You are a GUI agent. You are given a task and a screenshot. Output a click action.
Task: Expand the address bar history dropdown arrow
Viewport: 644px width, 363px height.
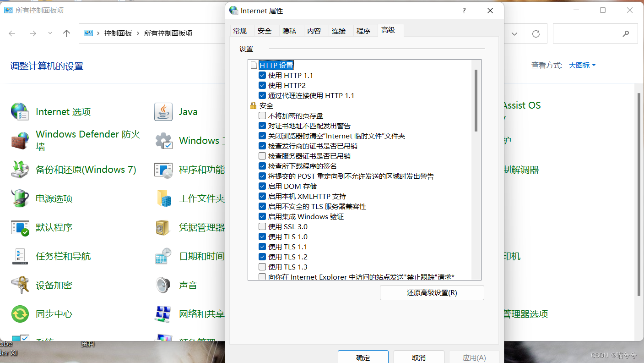point(514,34)
